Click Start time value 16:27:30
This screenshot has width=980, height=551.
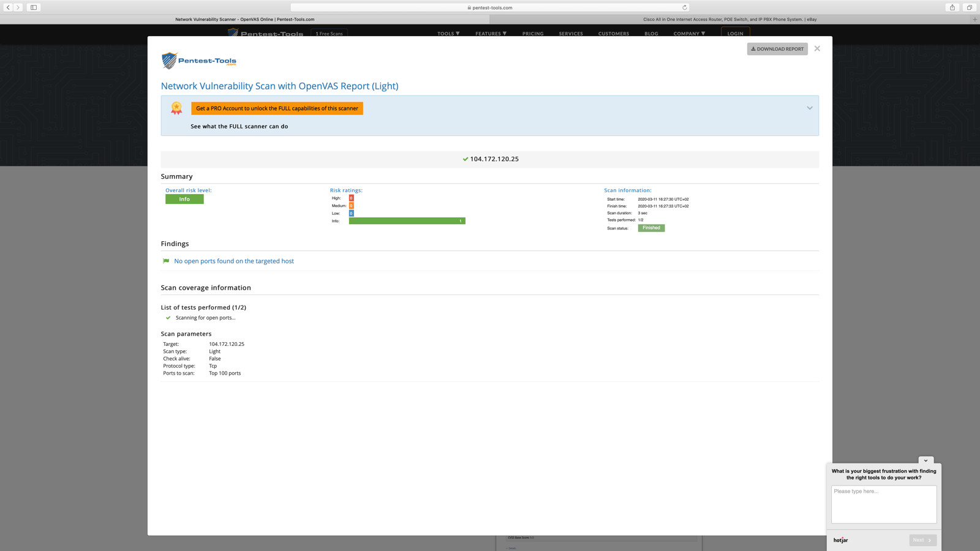click(663, 199)
